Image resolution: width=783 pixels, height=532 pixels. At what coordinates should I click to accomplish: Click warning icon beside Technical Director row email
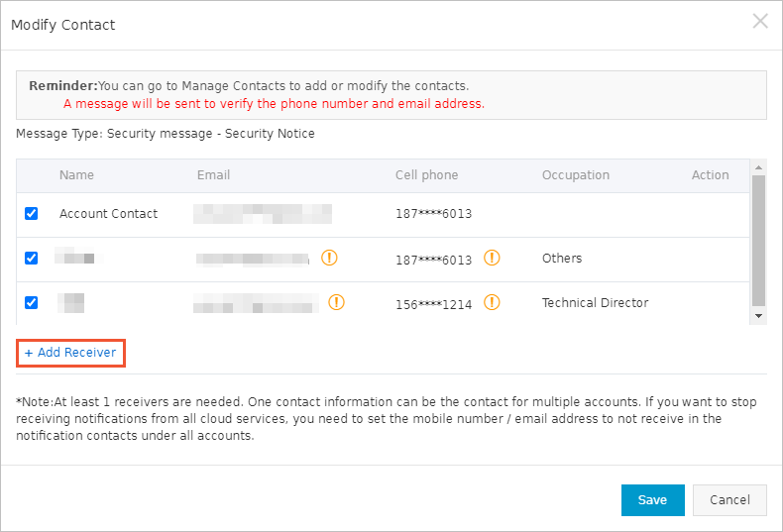click(x=337, y=302)
